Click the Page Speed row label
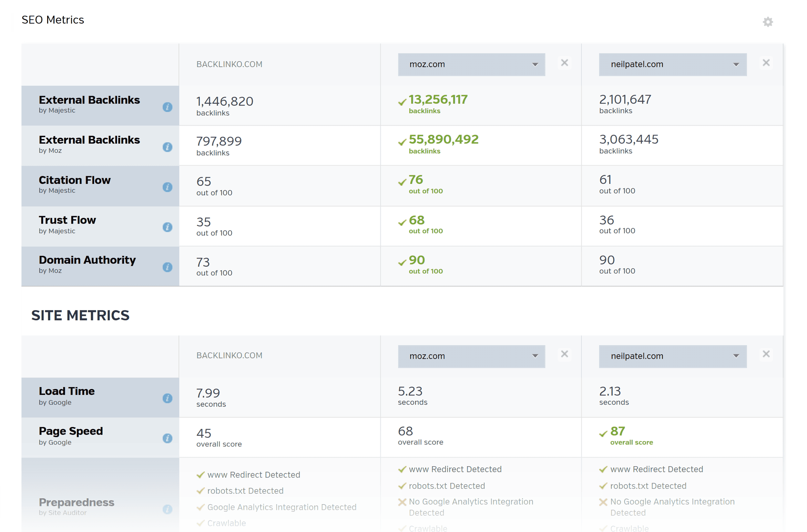Screen dimensions: 807x532 [71, 431]
